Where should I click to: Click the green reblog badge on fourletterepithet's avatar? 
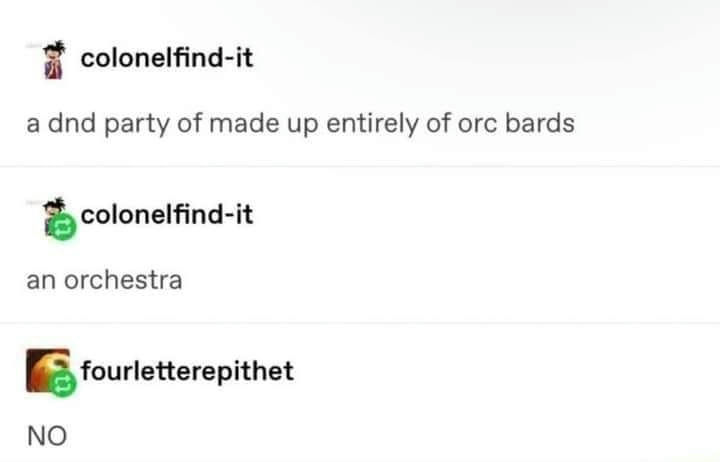(63, 383)
